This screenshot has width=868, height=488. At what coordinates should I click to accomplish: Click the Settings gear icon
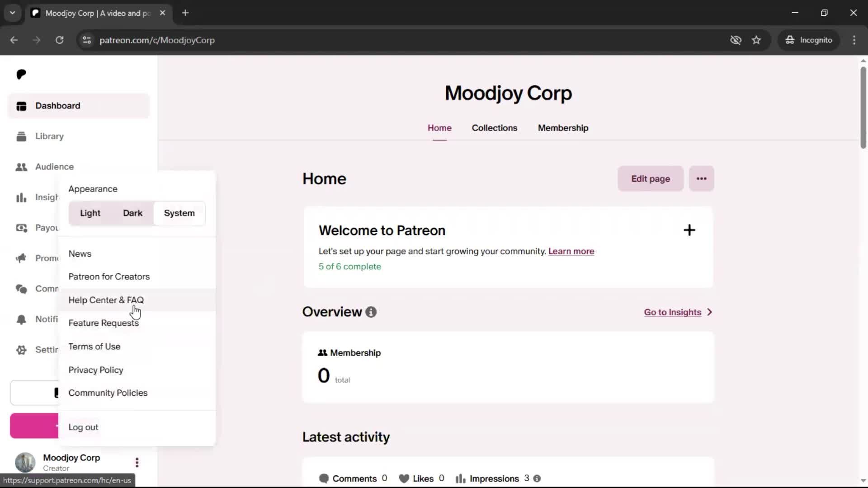click(x=21, y=350)
